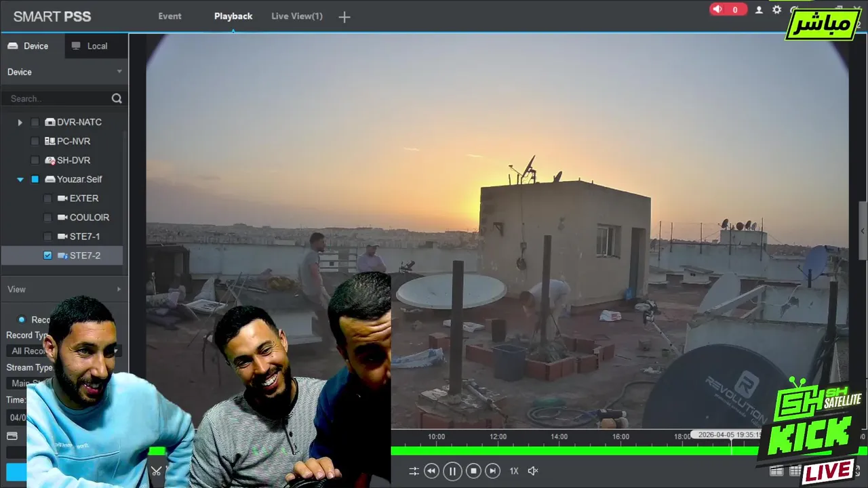
Task: Stop the playback
Action: [474, 470]
